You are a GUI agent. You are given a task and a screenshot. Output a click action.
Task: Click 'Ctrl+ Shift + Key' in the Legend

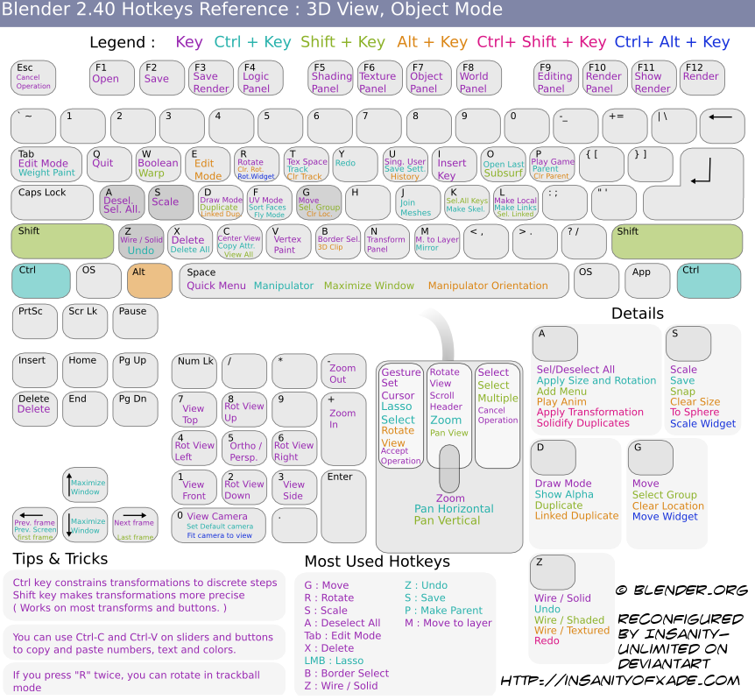click(x=541, y=42)
